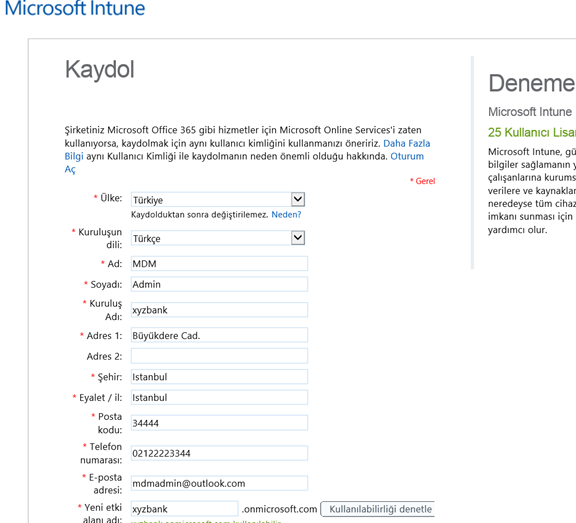Click the Telefon numarası field
This screenshot has height=523, width=576.
219,453
